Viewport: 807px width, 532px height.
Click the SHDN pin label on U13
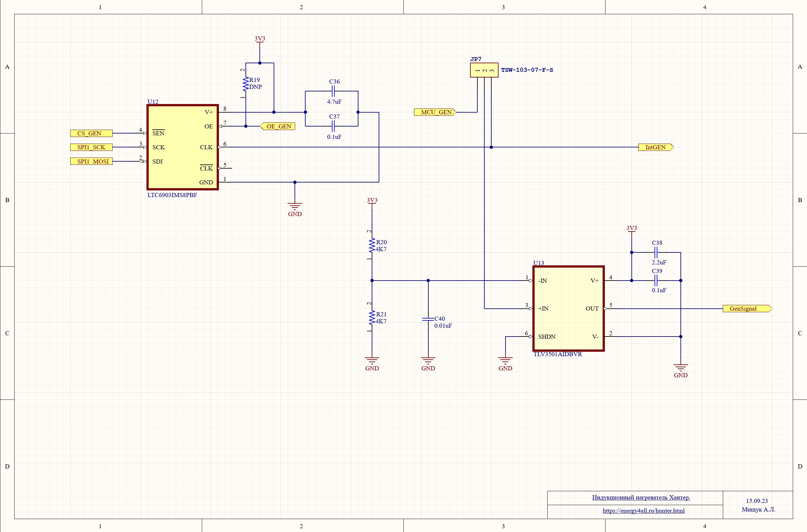[x=547, y=337]
